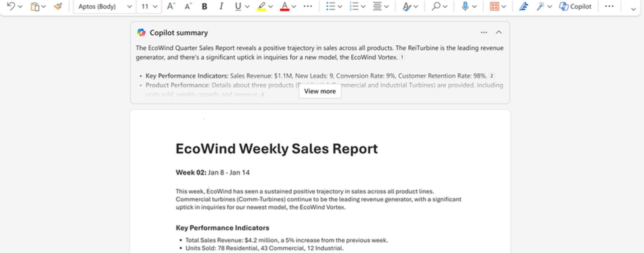Image resolution: width=644 pixels, height=253 pixels.
Task: Apply the red font color swatch
Action: point(285,6)
